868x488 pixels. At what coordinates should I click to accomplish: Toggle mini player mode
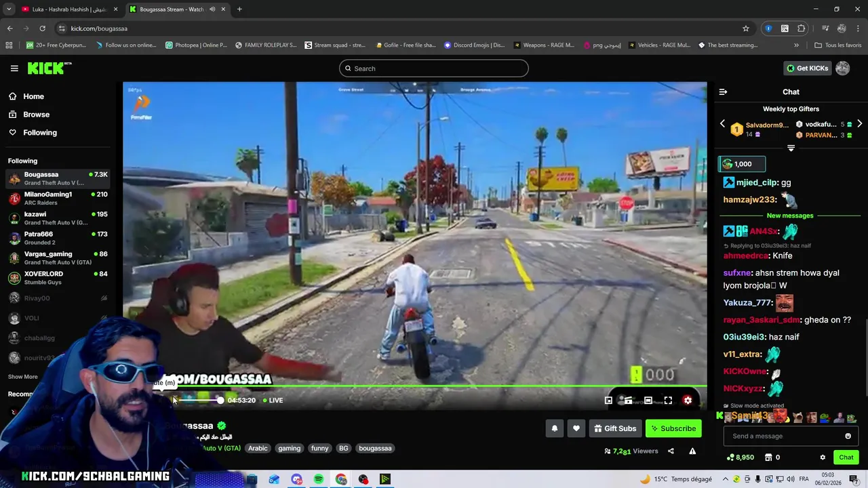pyautogui.click(x=608, y=401)
